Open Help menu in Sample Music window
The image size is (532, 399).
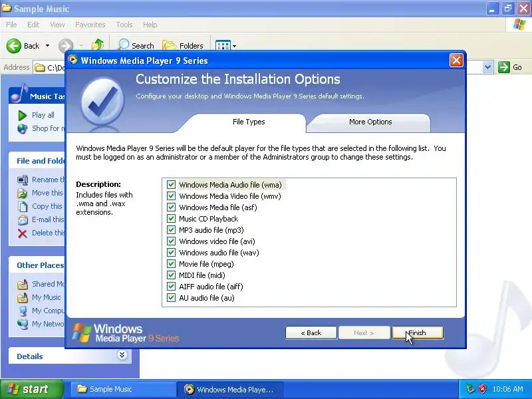150,25
